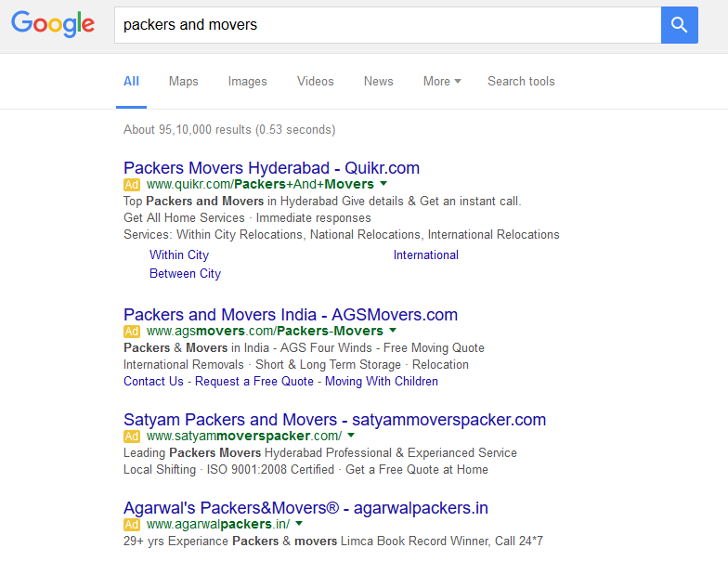Open Search tools options
This screenshot has height=561, width=728.
(x=521, y=82)
